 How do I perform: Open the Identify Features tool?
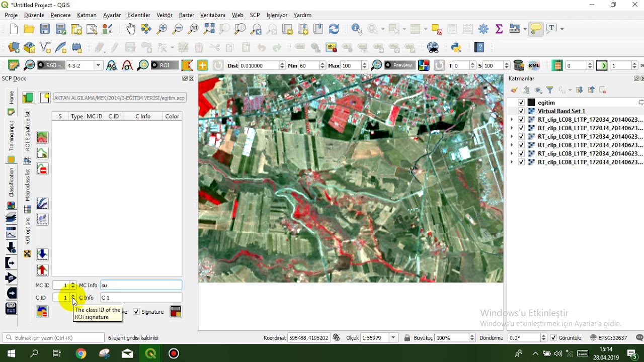(x=357, y=29)
